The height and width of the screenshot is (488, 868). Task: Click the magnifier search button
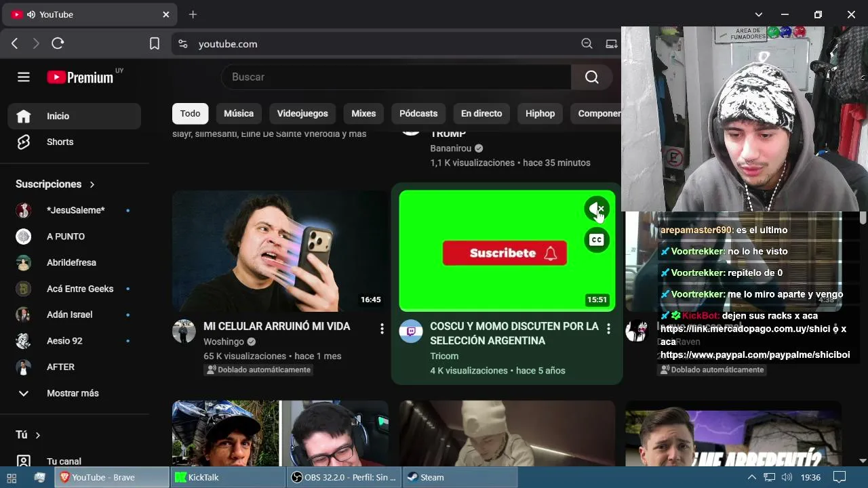tap(592, 77)
